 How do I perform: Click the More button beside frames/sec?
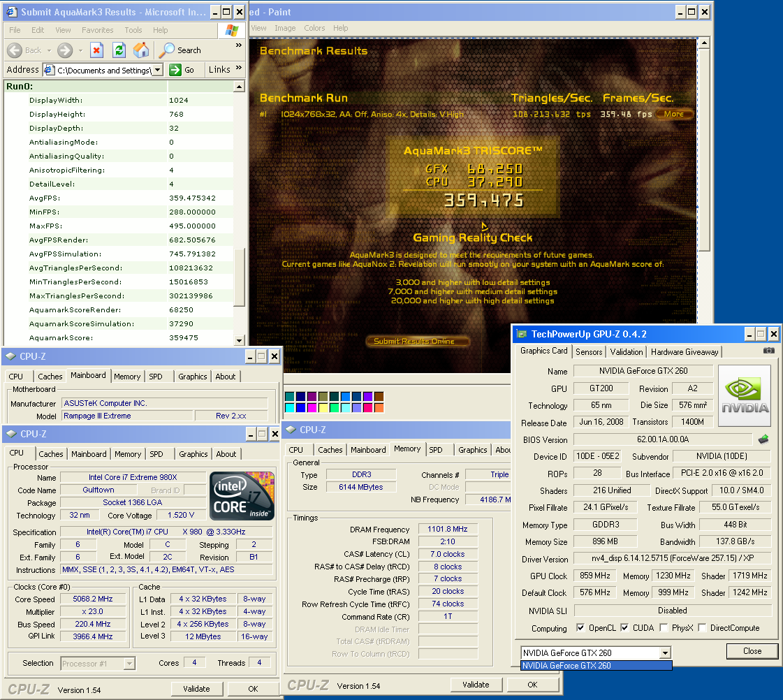(x=673, y=114)
